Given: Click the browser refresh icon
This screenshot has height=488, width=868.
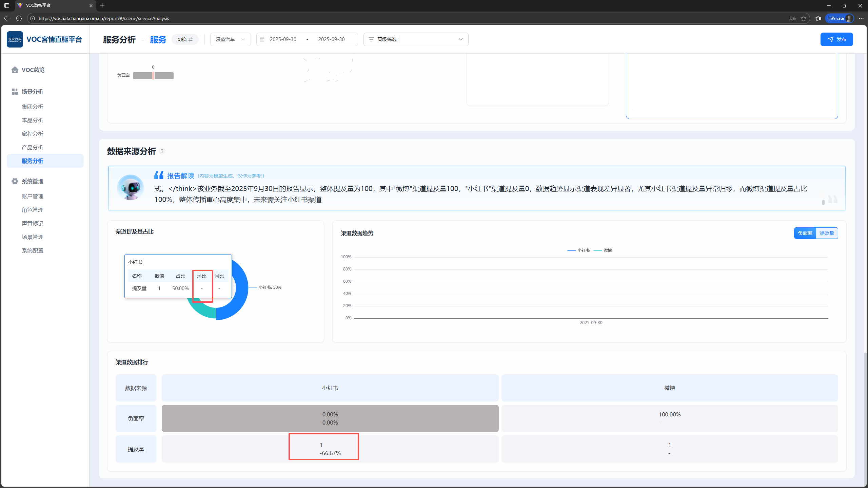Looking at the screenshot, I should 19,18.
